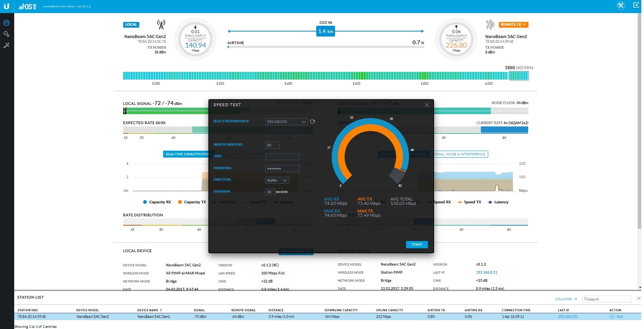Click remote capacity value 226.80

[456, 45]
